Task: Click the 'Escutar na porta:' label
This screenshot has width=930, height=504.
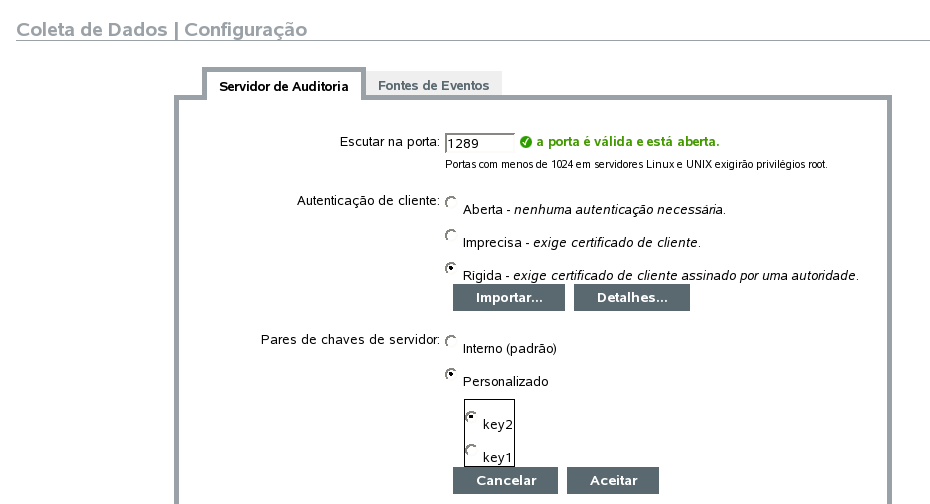Action: pyautogui.click(x=389, y=142)
